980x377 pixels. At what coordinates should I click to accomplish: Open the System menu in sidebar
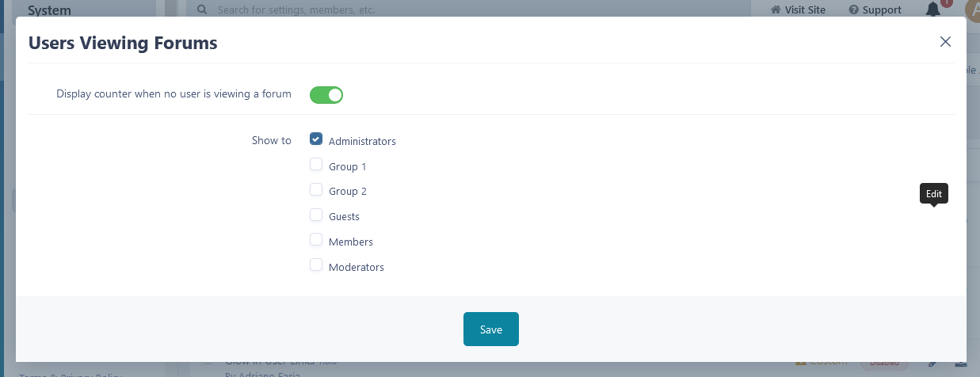point(49,10)
